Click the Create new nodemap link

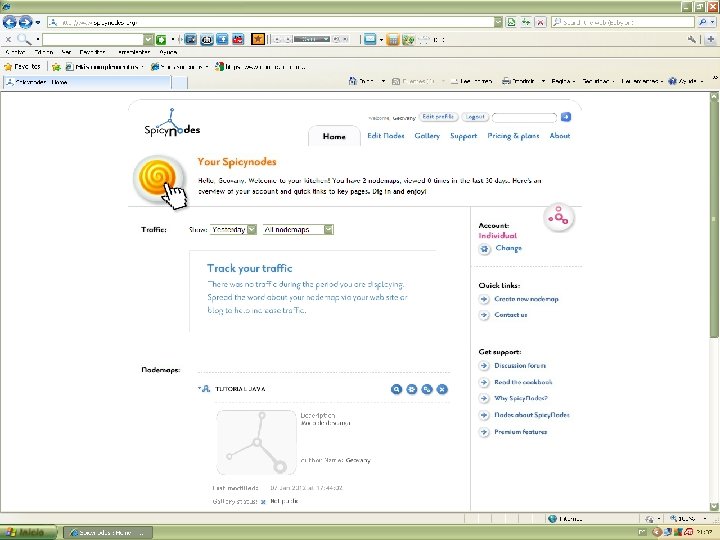526,299
